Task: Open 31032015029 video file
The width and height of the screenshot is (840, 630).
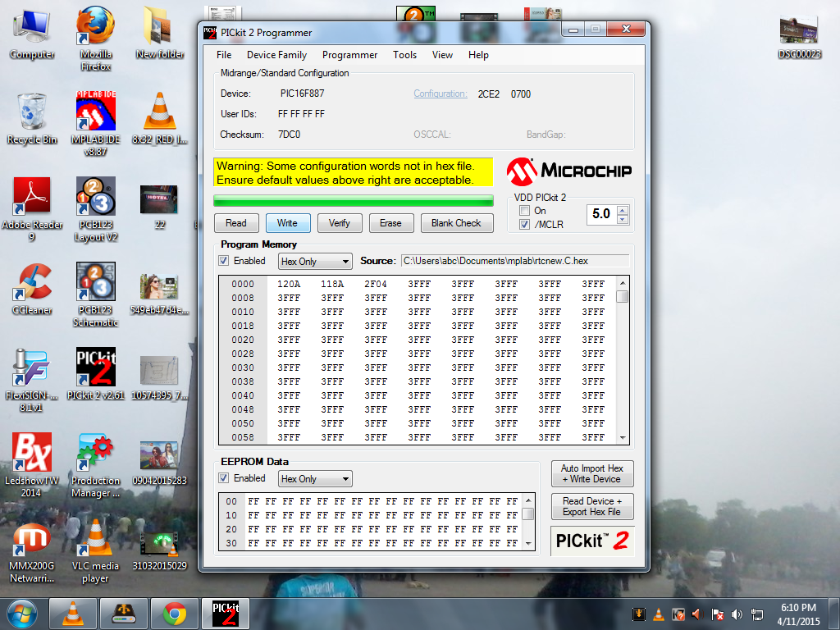Action: click(x=159, y=550)
